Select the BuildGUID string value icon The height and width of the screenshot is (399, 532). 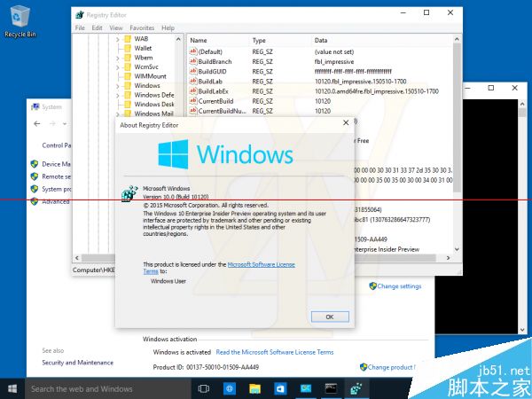pos(193,71)
